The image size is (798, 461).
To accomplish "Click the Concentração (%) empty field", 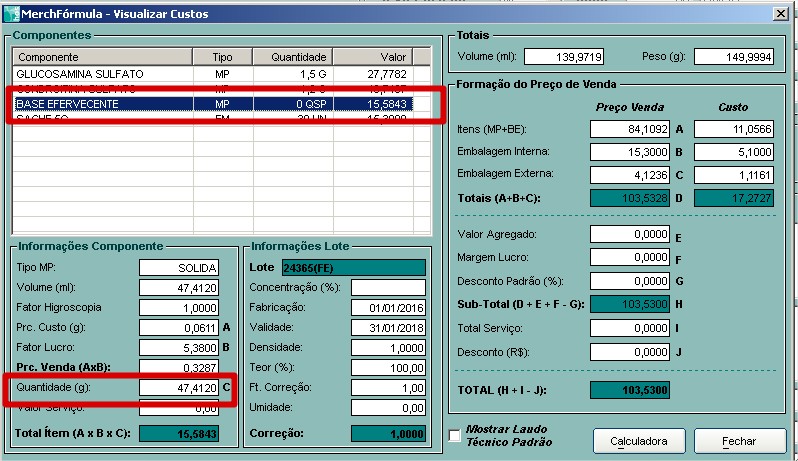I will [x=388, y=288].
